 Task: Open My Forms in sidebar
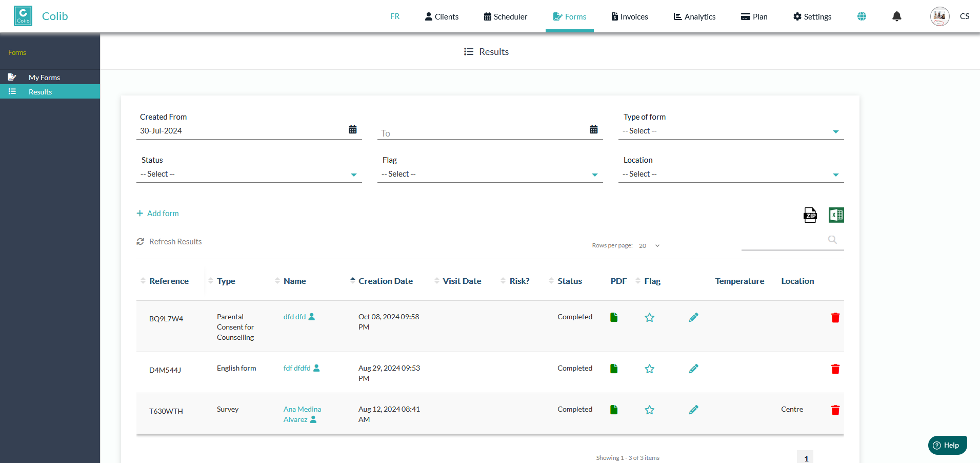pyautogui.click(x=44, y=78)
